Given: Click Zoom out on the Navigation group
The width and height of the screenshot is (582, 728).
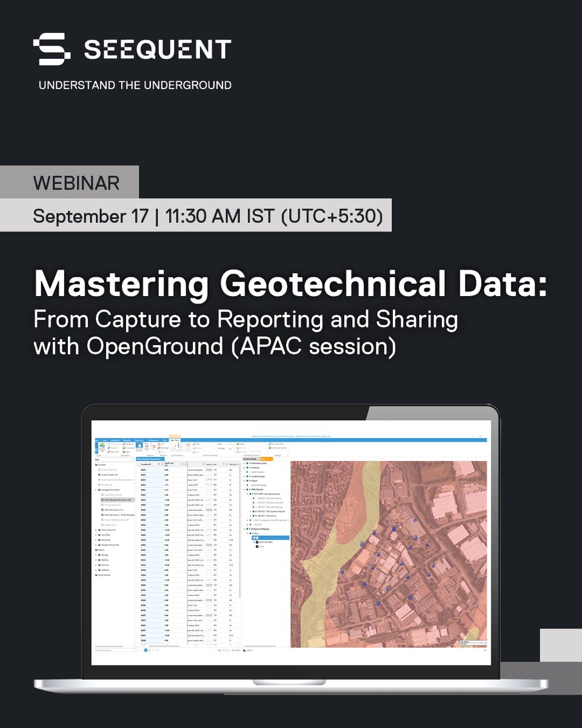Looking at the screenshot, I should [113, 452].
